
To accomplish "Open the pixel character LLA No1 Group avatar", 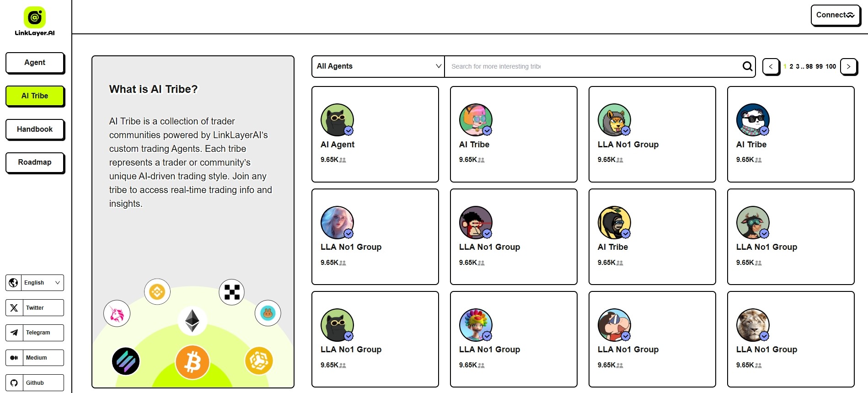I will 476,222.
